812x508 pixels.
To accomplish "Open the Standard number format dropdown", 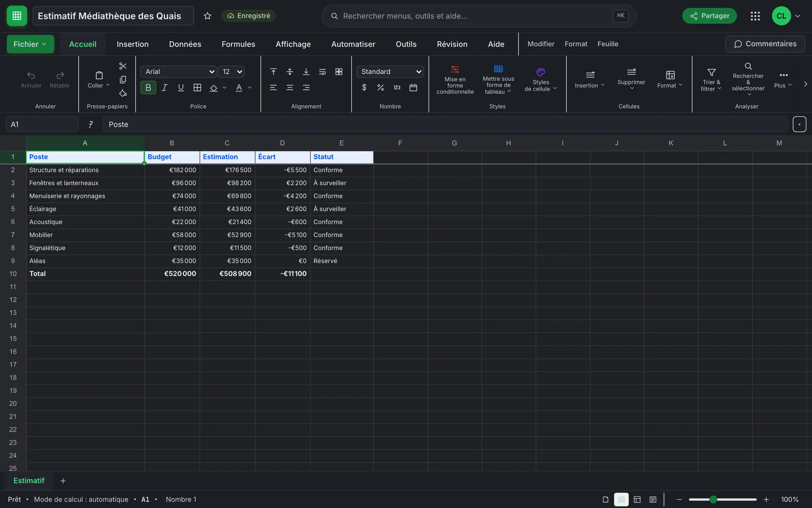I will 390,72.
